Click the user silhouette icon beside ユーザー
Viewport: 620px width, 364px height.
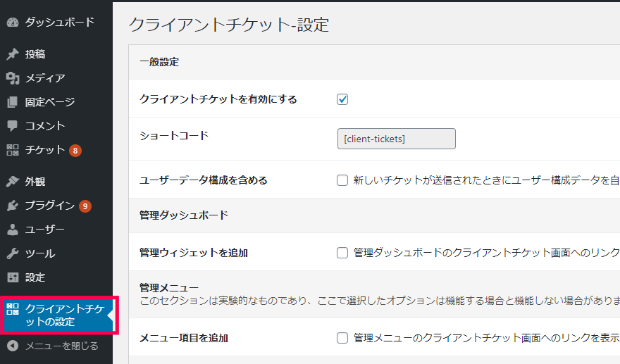tap(13, 230)
